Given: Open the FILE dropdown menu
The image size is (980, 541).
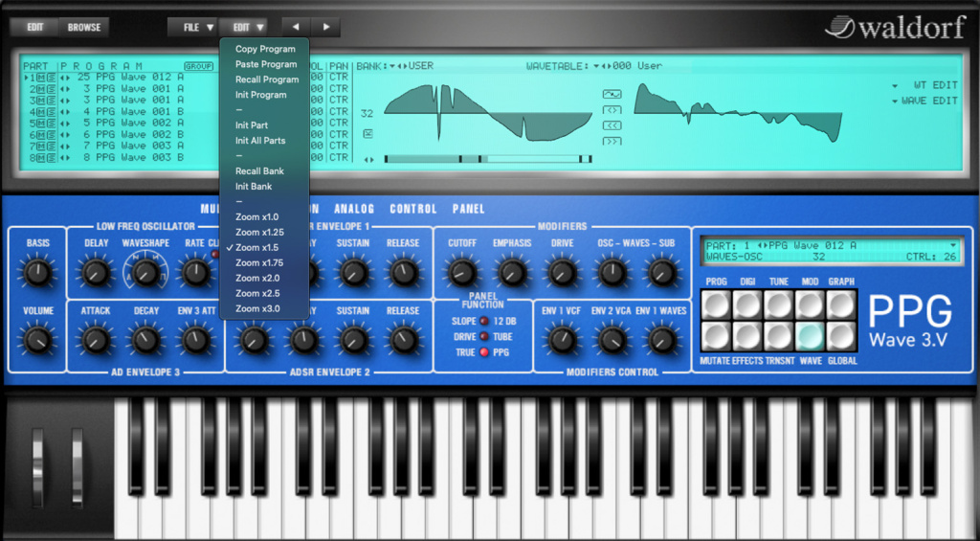Looking at the screenshot, I should click(199, 28).
